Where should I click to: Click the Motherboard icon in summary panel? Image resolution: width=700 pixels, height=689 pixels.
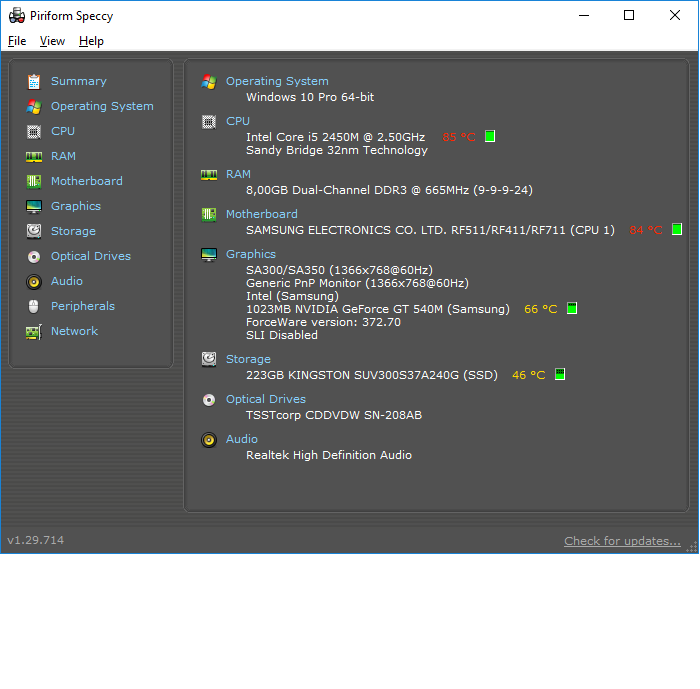tap(209, 214)
